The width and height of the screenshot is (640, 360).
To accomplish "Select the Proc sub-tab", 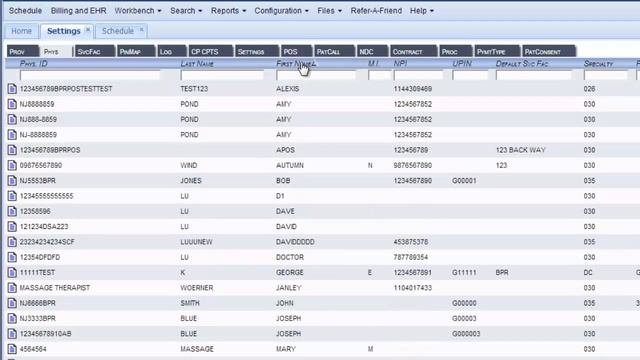I will pos(456,51).
